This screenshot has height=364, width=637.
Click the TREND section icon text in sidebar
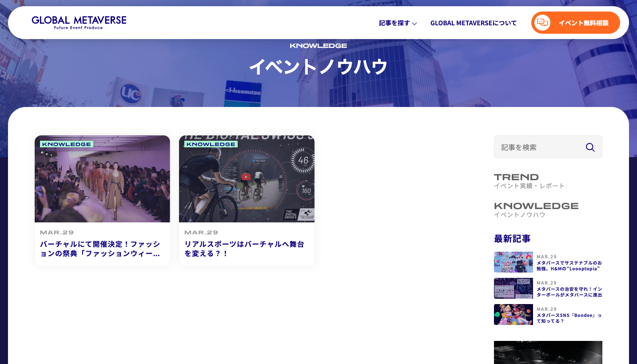pyautogui.click(x=516, y=177)
